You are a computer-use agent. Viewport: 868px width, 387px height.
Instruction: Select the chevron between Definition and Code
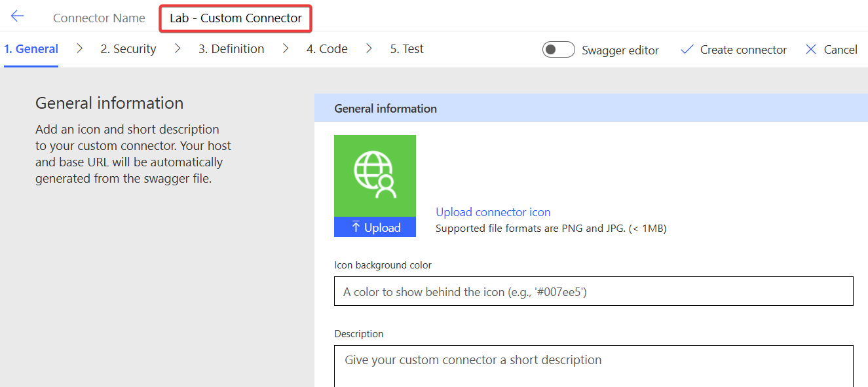tap(285, 48)
